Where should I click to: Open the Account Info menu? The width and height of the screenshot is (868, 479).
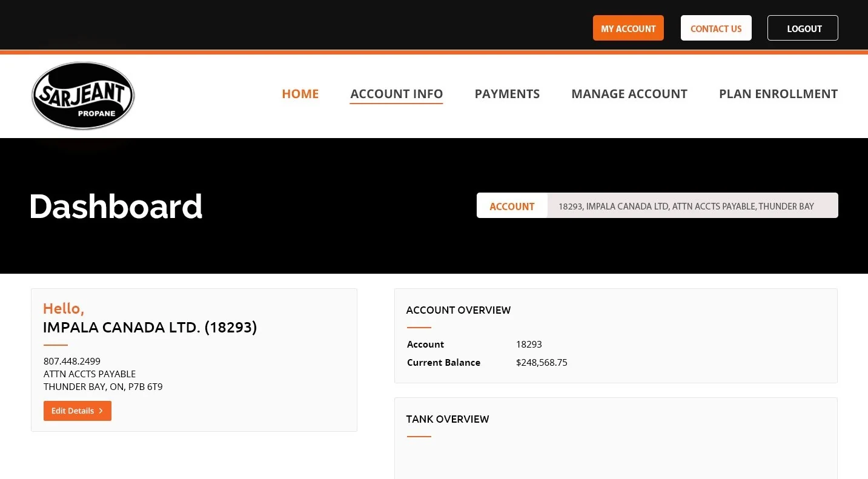[x=397, y=94]
